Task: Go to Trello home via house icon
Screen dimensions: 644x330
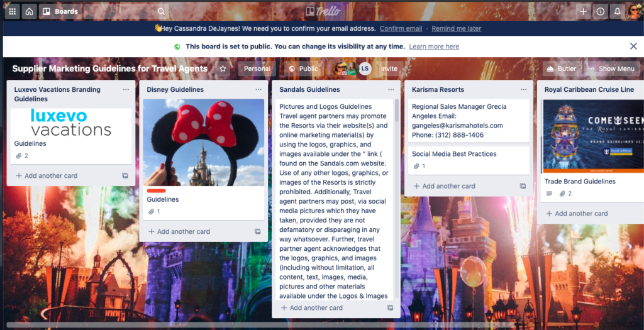Action: (x=29, y=11)
